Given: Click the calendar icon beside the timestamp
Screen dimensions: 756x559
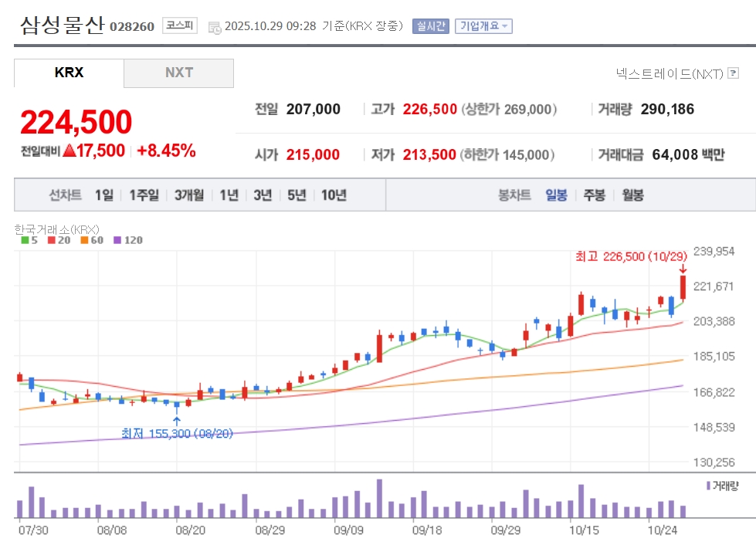Looking at the screenshot, I should [x=214, y=27].
